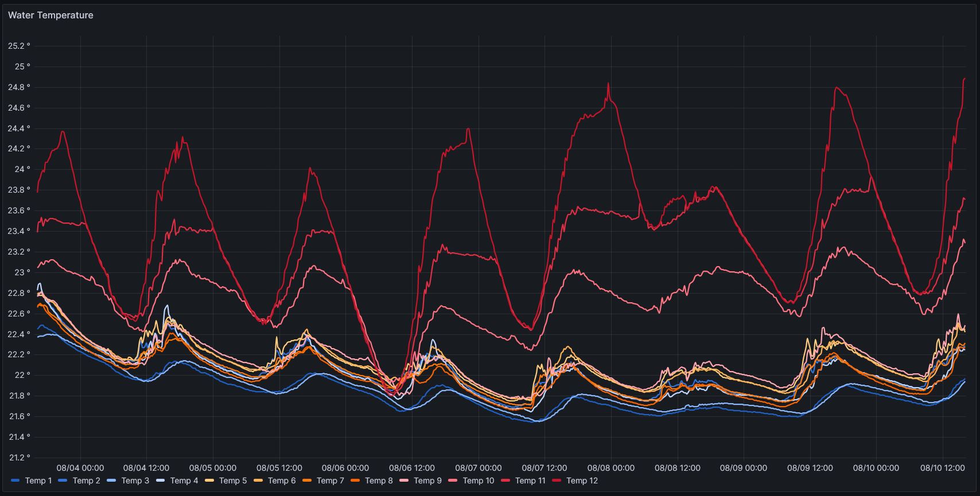Toggle the Temp 11 legend label
This screenshot has height=496, width=980.
530,481
